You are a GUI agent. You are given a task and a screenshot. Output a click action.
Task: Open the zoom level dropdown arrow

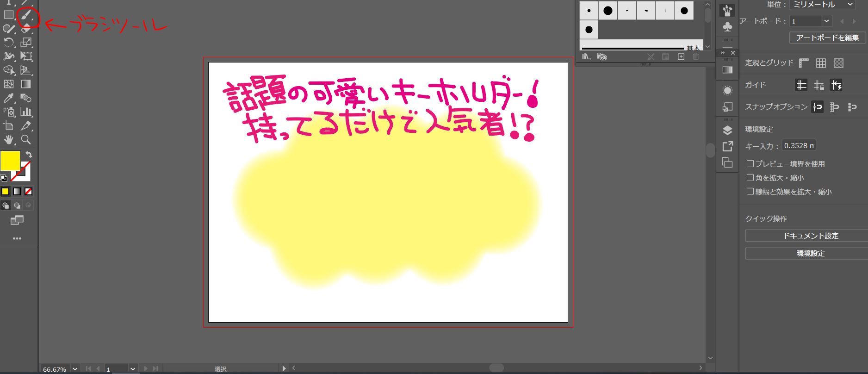tap(75, 369)
